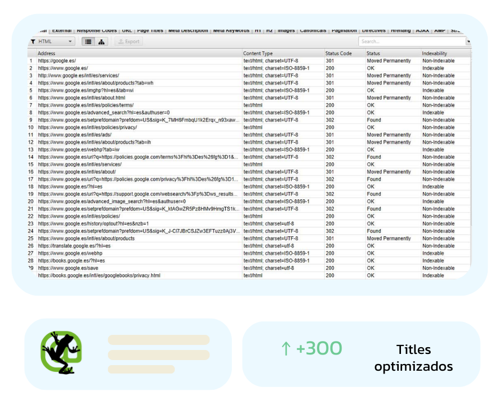
Task: Select the support.google.com/websearch url row
Action: pyautogui.click(x=138, y=194)
